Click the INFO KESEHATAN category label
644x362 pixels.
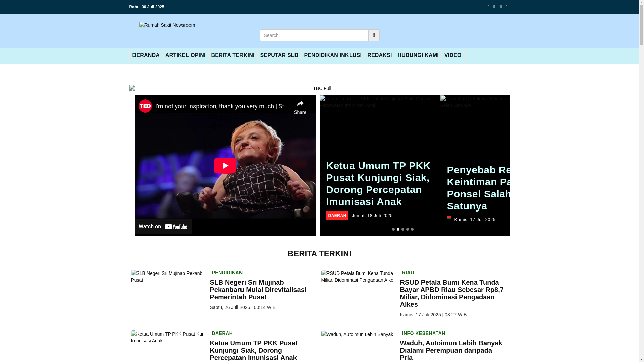(x=424, y=334)
